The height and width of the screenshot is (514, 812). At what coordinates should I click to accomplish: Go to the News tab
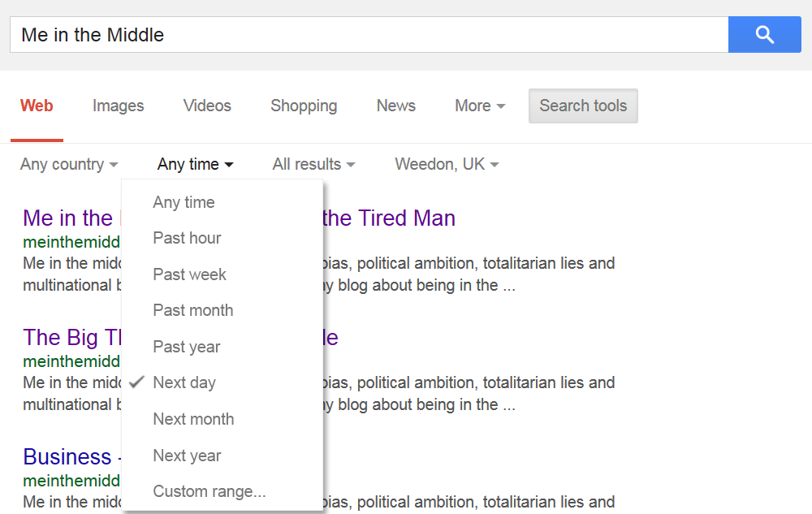pos(396,106)
